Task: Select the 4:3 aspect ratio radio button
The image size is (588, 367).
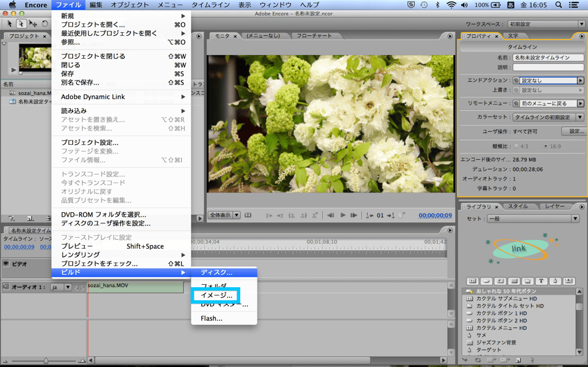Action: tap(517, 146)
